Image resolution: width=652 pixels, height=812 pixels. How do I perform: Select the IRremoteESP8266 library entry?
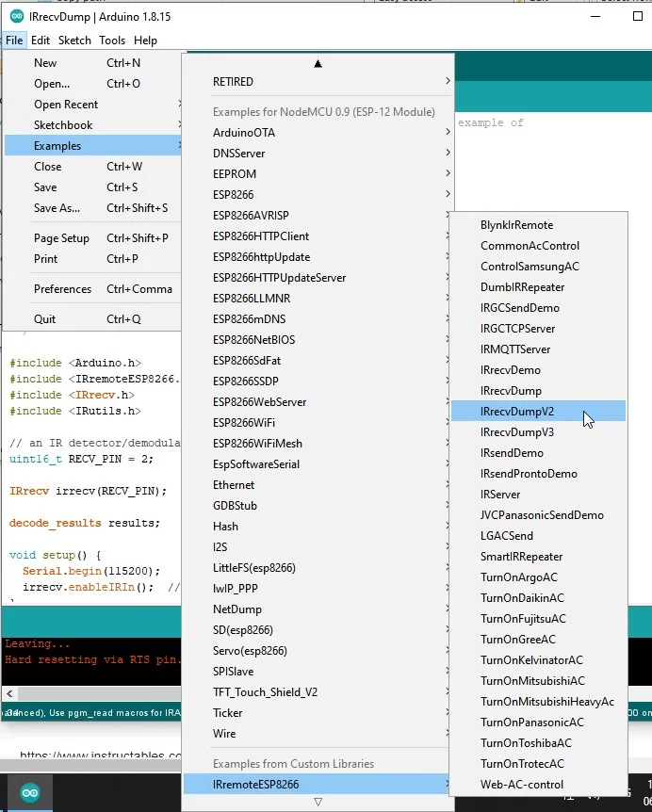pos(317,784)
